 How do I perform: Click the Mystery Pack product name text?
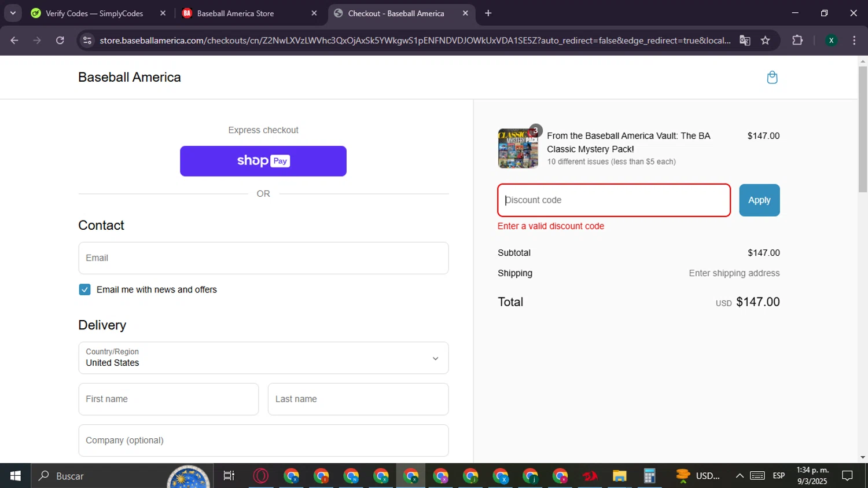628,142
